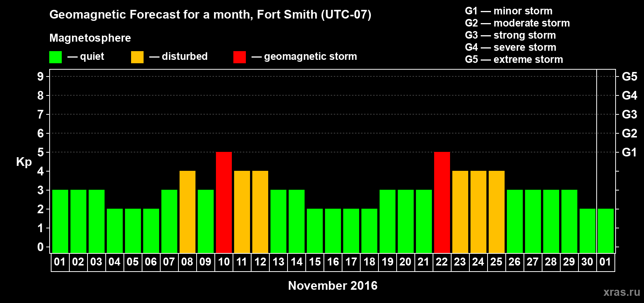Click the orange bar for day 25

click(497, 212)
